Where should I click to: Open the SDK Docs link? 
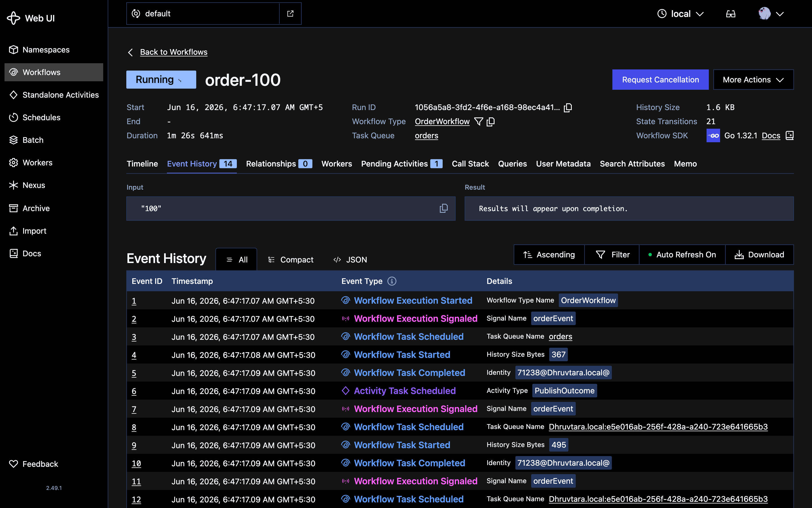coord(771,136)
